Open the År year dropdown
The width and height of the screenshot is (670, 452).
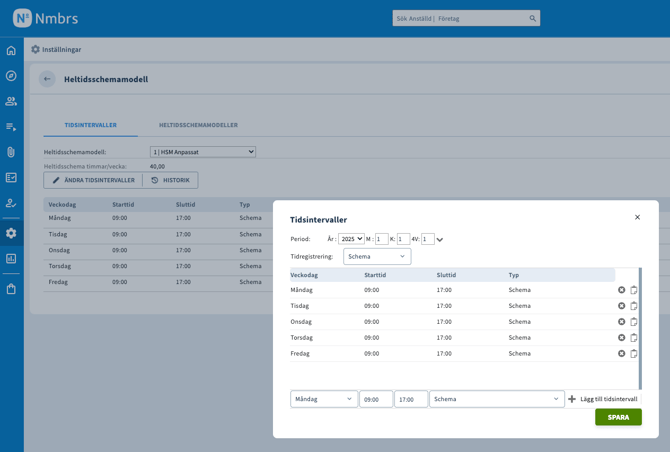[351, 239]
